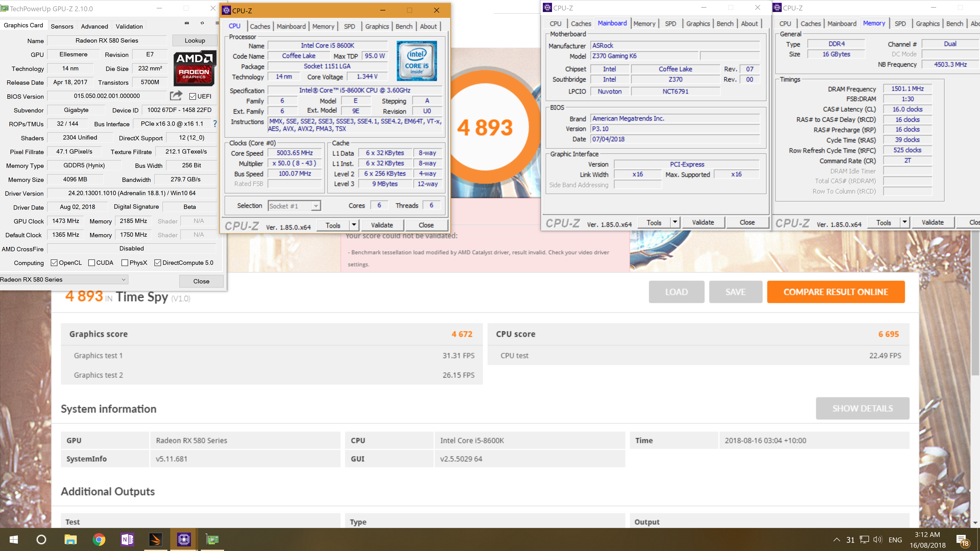Open Cortana from the taskbar

click(41, 539)
